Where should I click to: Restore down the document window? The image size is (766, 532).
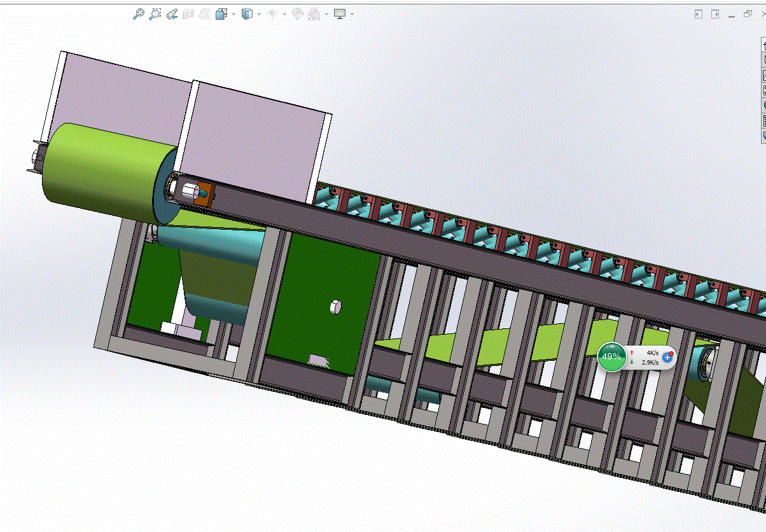click(x=748, y=14)
